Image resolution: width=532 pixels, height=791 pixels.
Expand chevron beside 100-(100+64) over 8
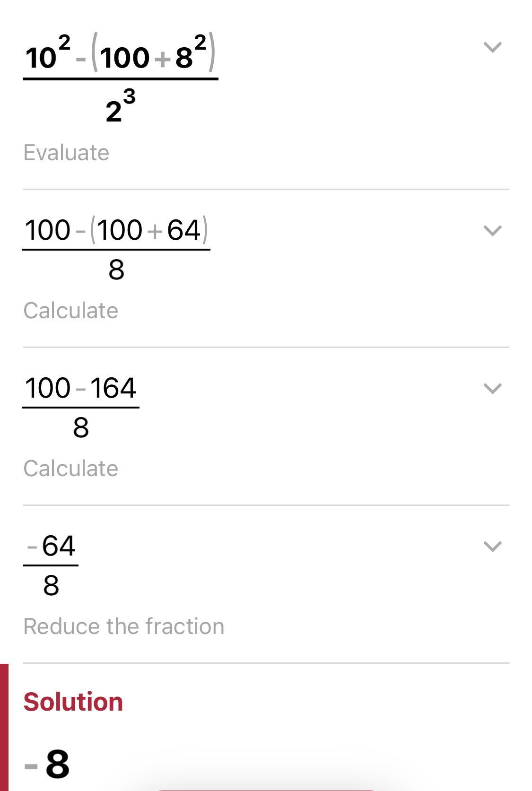point(492,231)
